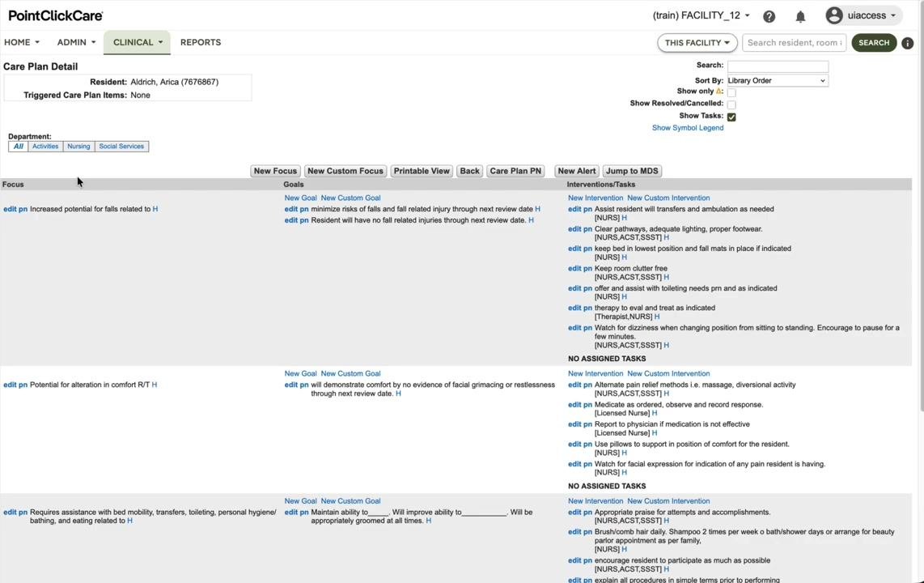Click the info icon beside Search button
The width and height of the screenshot is (924, 583).
tap(908, 43)
